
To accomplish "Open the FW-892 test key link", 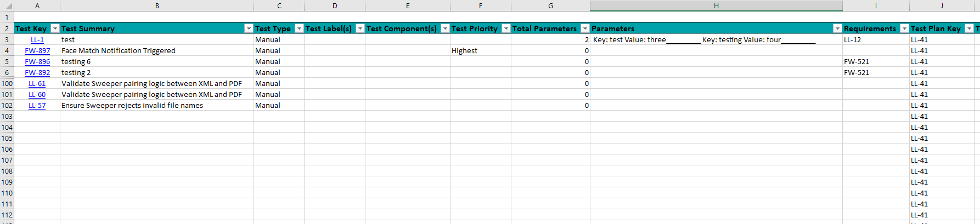I will point(37,72).
